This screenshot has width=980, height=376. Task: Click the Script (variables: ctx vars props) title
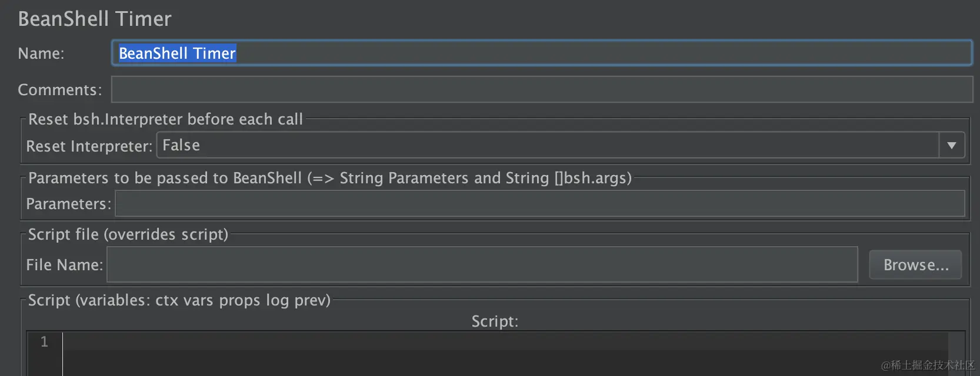click(179, 300)
